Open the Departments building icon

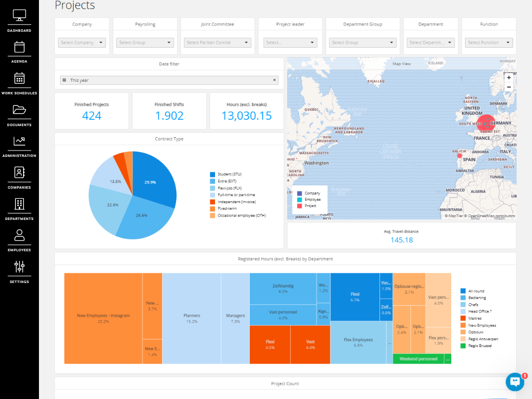click(x=19, y=204)
